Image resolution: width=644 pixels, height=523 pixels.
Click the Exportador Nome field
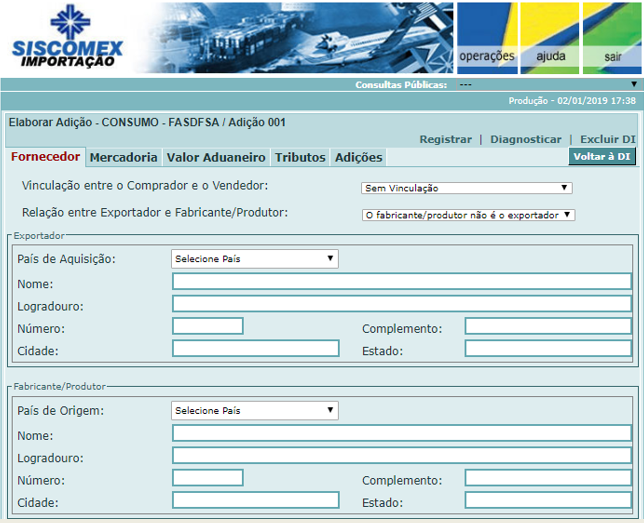(x=402, y=281)
